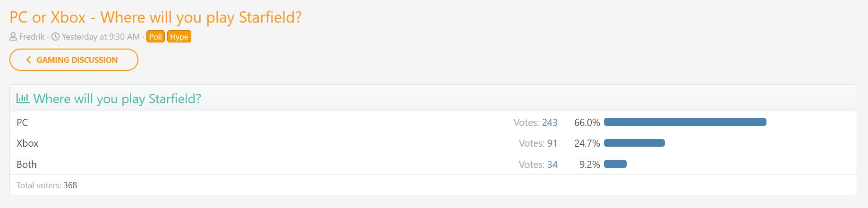View the 34 Both voters
Image resolution: width=868 pixels, height=208 pixels.
tap(552, 165)
